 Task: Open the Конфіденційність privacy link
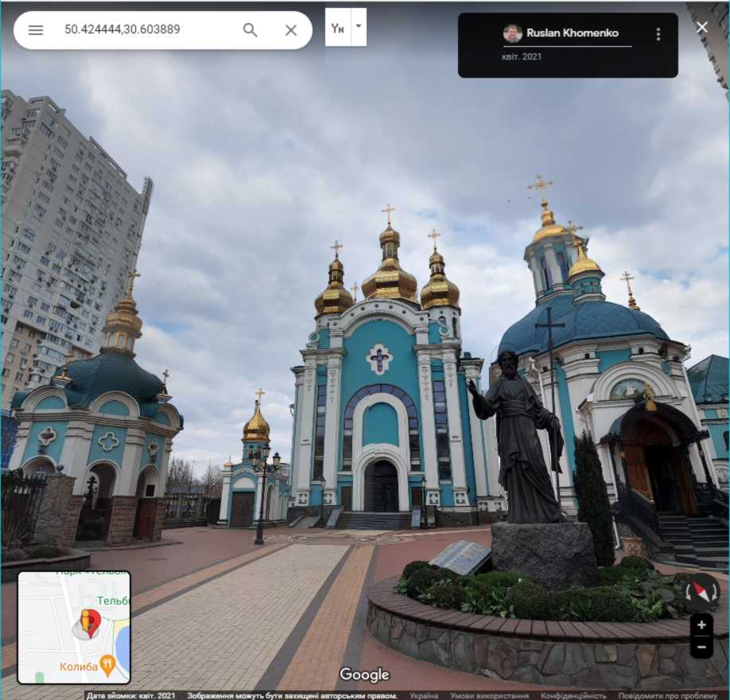(573, 695)
